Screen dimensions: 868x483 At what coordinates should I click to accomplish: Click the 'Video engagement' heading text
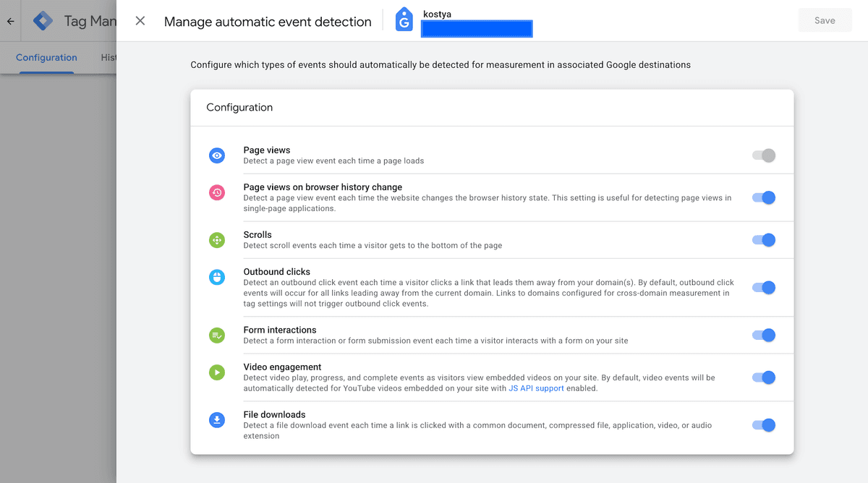(x=283, y=367)
